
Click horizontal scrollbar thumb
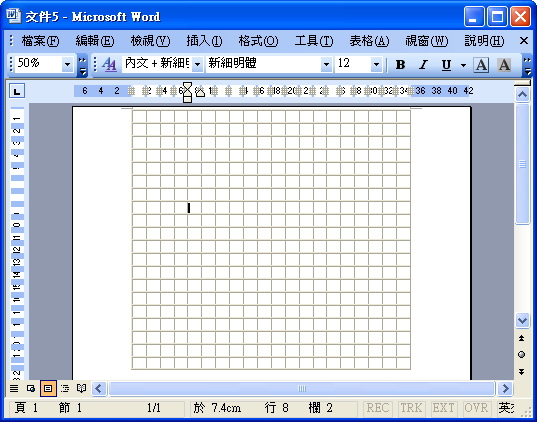coord(302,389)
